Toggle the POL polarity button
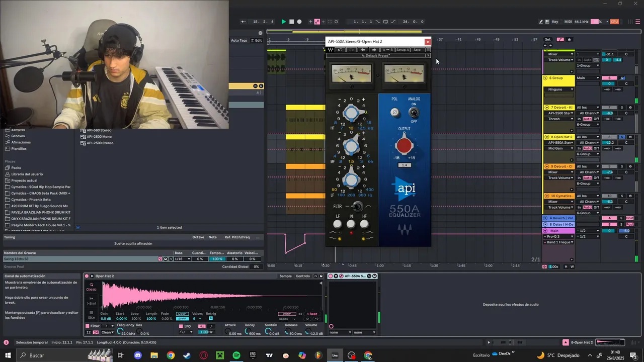The image size is (644, 362). tap(395, 112)
